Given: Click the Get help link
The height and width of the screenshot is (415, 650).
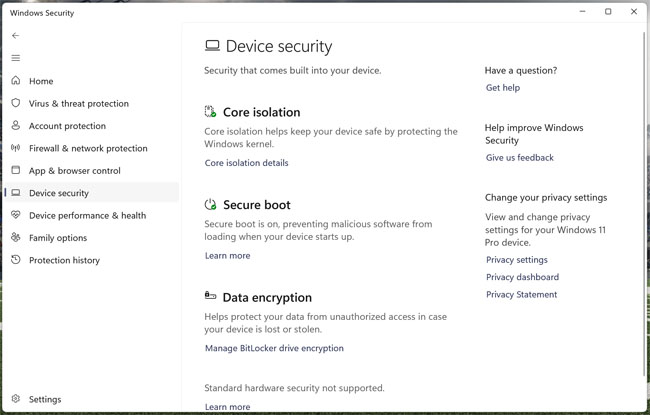Looking at the screenshot, I should (x=503, y=88).
